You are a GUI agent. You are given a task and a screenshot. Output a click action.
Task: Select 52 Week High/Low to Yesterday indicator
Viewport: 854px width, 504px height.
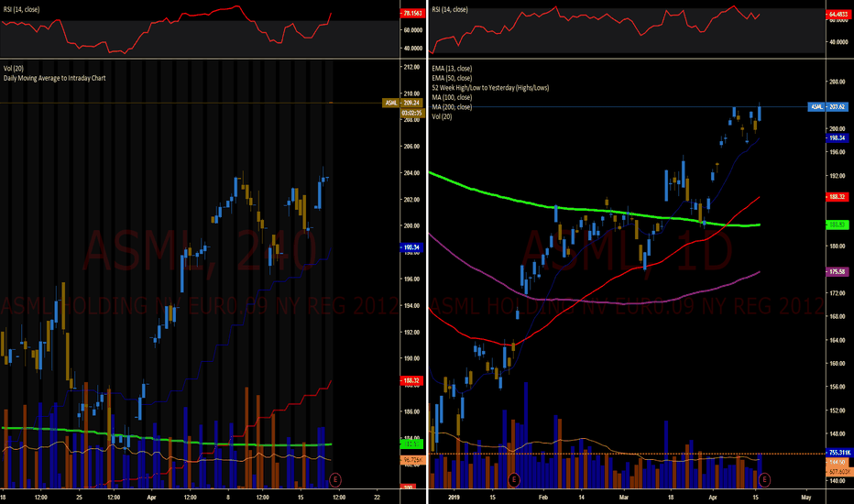click(x=490, y=88)
